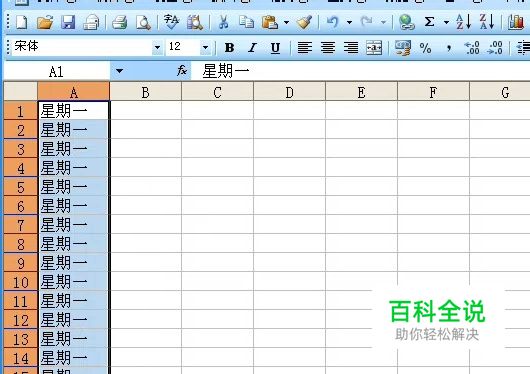Insert a hyperlink with the globe icon
The width and height of the screenshot is (530, 374).
coord(406,22)
